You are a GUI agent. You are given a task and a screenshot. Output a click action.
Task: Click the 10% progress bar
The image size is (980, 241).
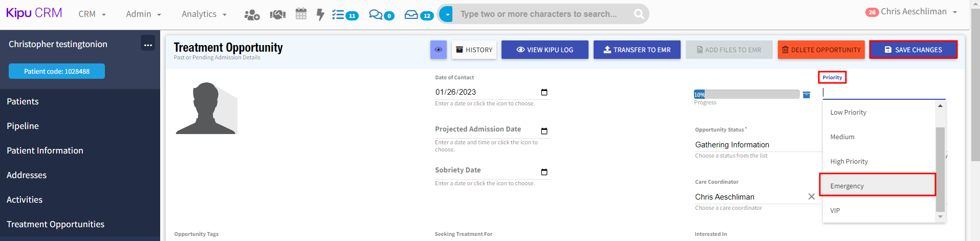(746, 94)
